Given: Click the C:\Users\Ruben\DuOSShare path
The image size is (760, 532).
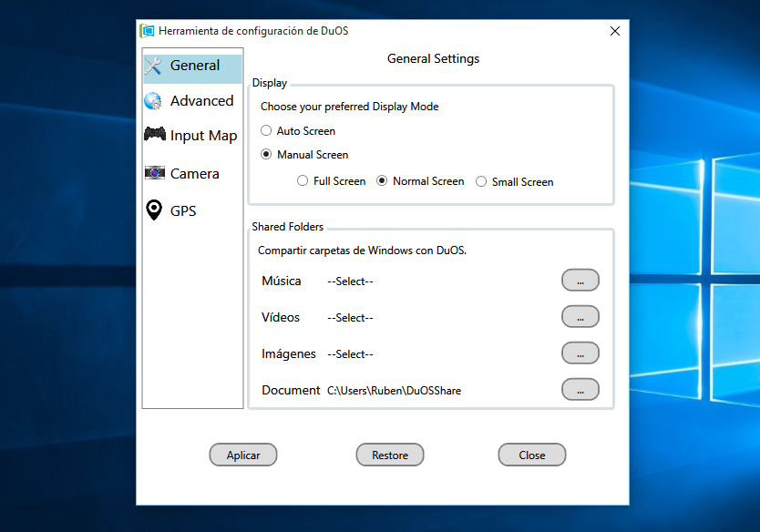Looking at the screenshot, I should tap(394, 391).
